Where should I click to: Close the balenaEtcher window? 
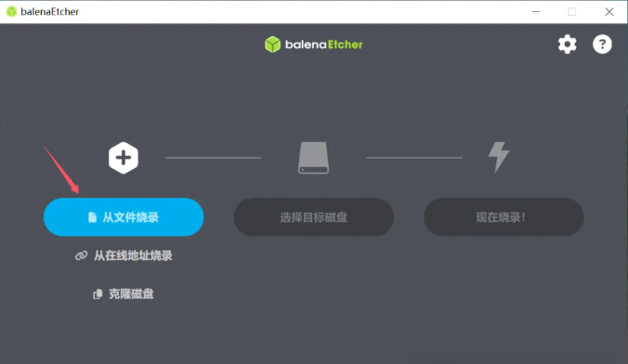click(609, 12)
